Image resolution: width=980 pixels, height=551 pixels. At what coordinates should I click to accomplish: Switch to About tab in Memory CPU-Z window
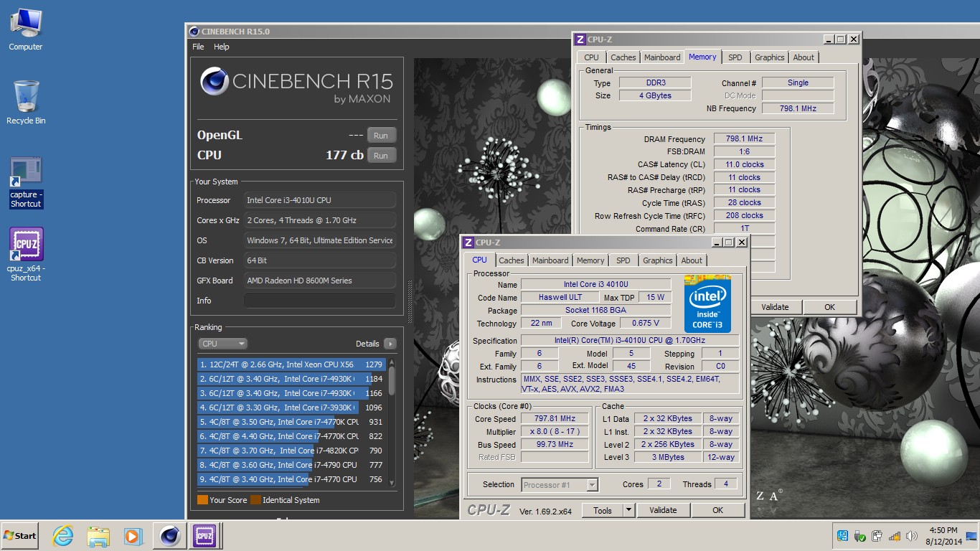coord(804,57)
